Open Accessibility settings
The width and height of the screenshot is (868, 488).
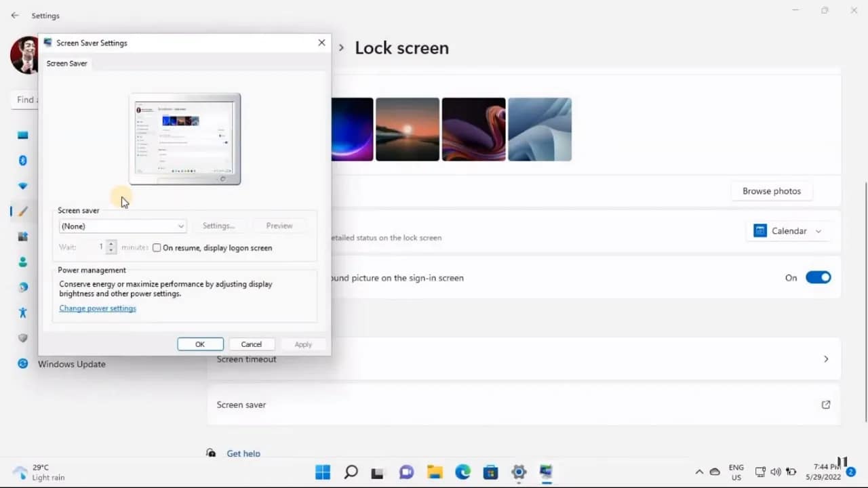22,312
